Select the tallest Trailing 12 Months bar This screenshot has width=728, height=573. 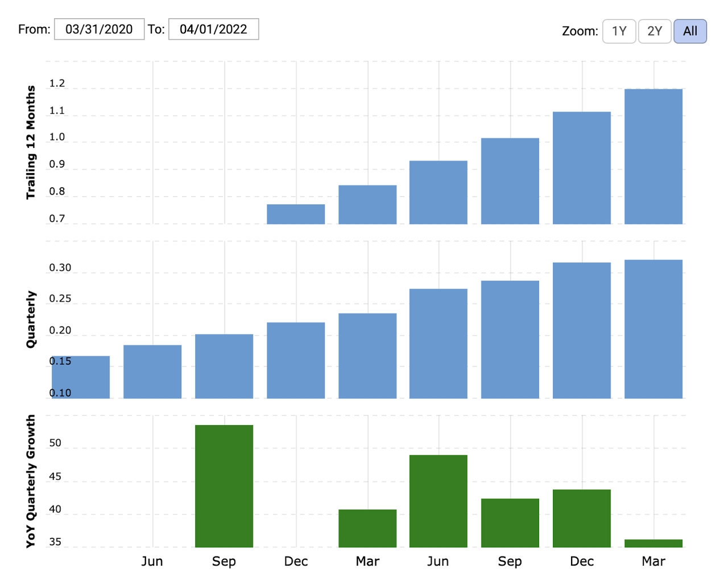pos(653,156)
